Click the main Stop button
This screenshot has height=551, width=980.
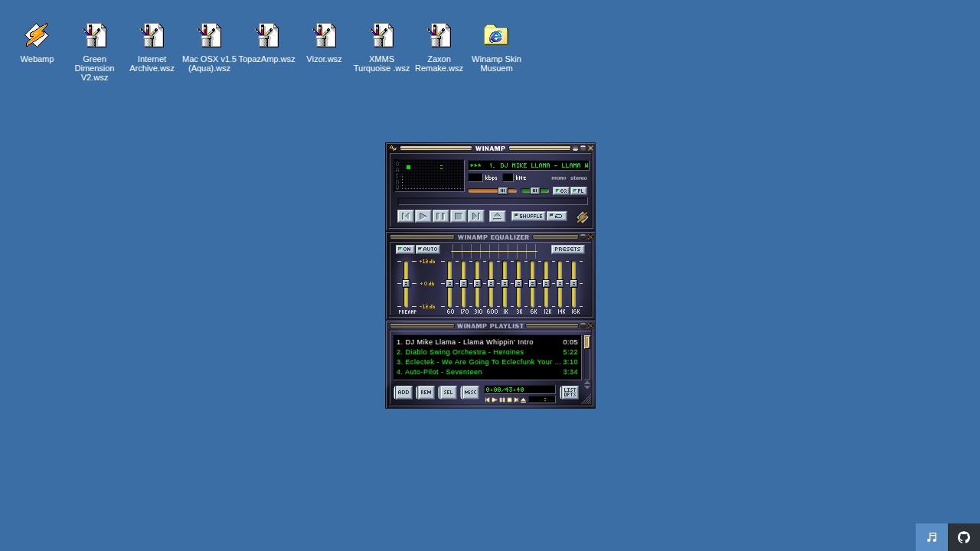459,217
